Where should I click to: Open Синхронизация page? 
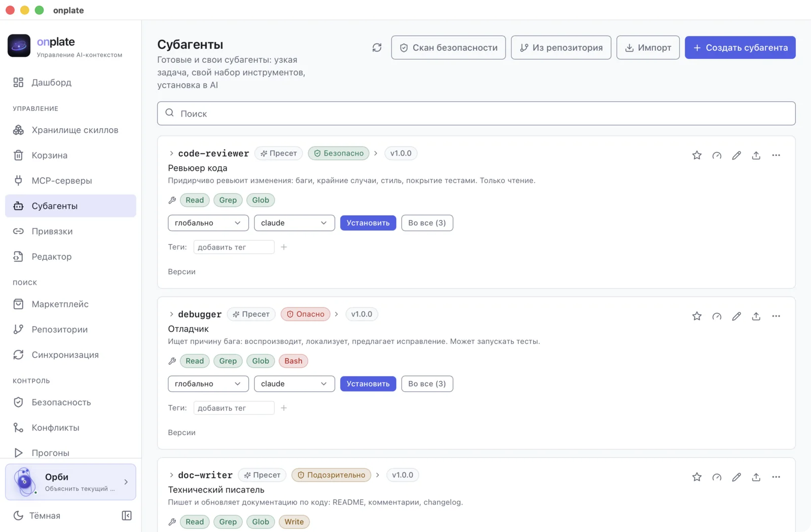(70, 355)
